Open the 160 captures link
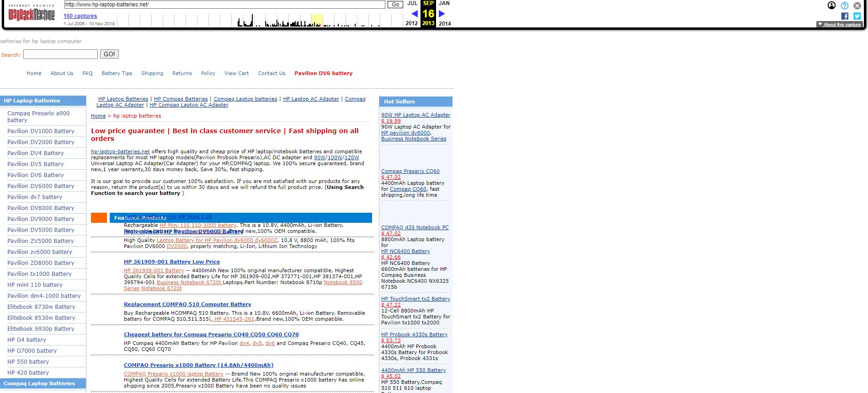Image resolution: width=868 pixels, height=393 pixels. click(x=80, y=16)
